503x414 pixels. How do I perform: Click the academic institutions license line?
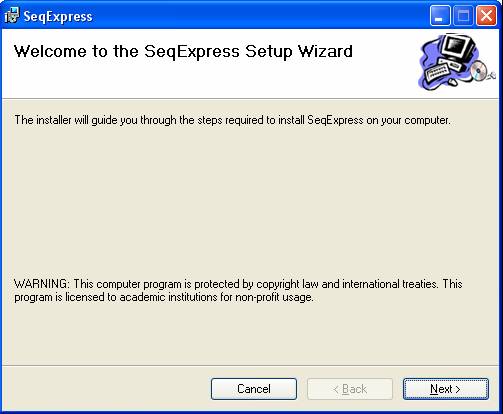click(164, 297)
